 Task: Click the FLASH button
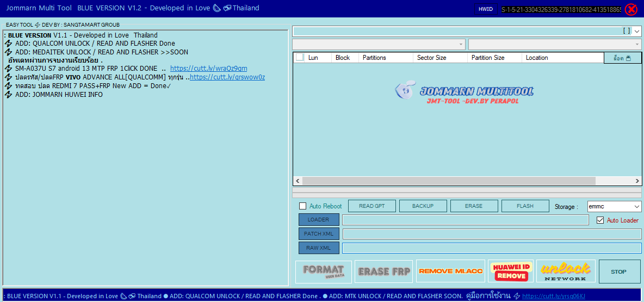[525, 206]
